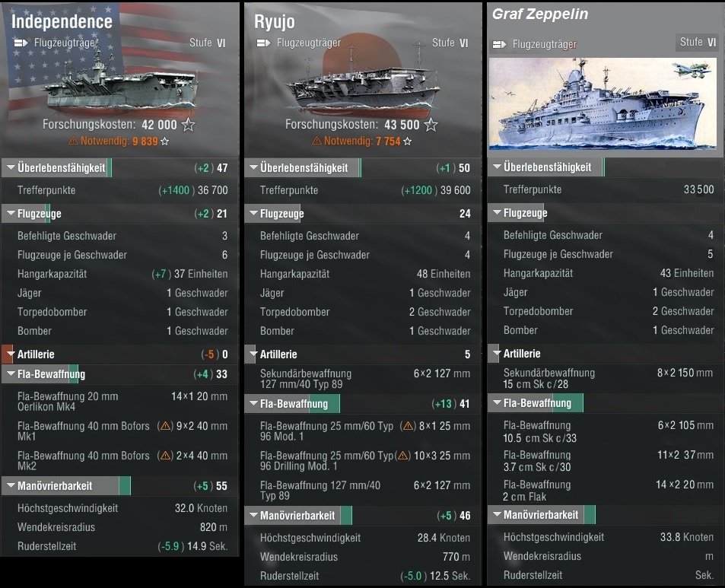Screen dimensions: 725x588
Task: Click the warning icon beside 10×3 25 mm
Action: [x=407, y=456]
